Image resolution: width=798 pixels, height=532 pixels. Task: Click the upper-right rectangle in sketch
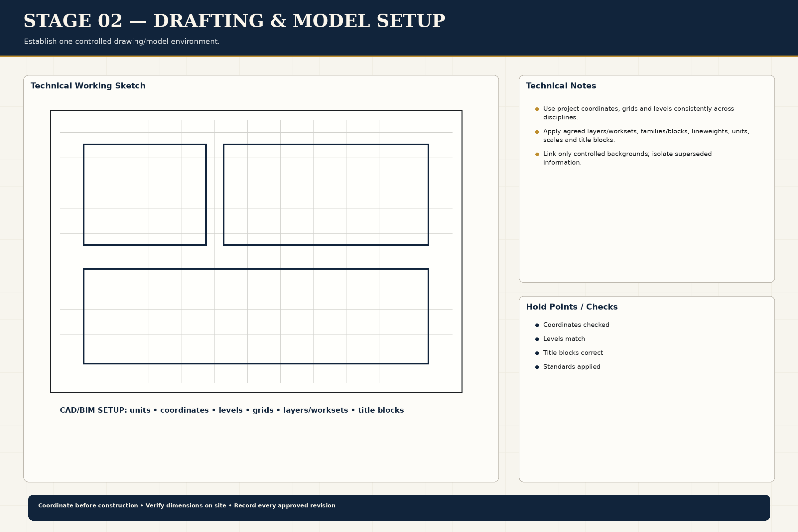click(326, 195)
